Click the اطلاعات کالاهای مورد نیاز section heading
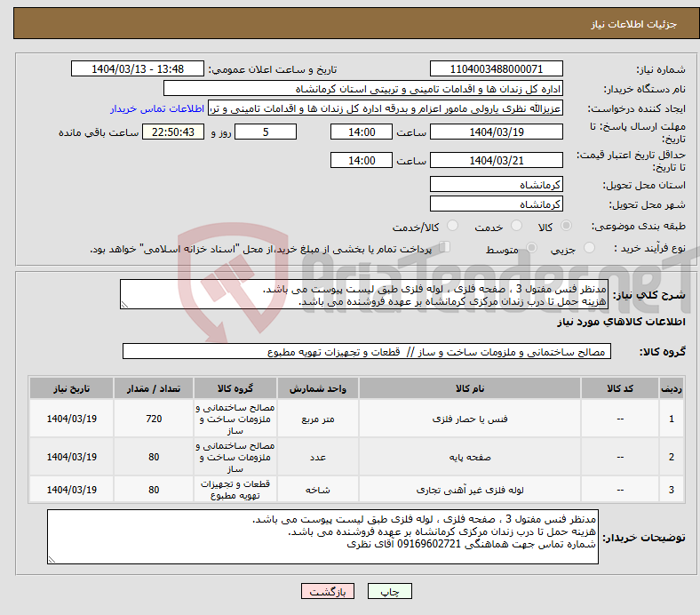This screenshot has height=615, width=700. point(621,322)
